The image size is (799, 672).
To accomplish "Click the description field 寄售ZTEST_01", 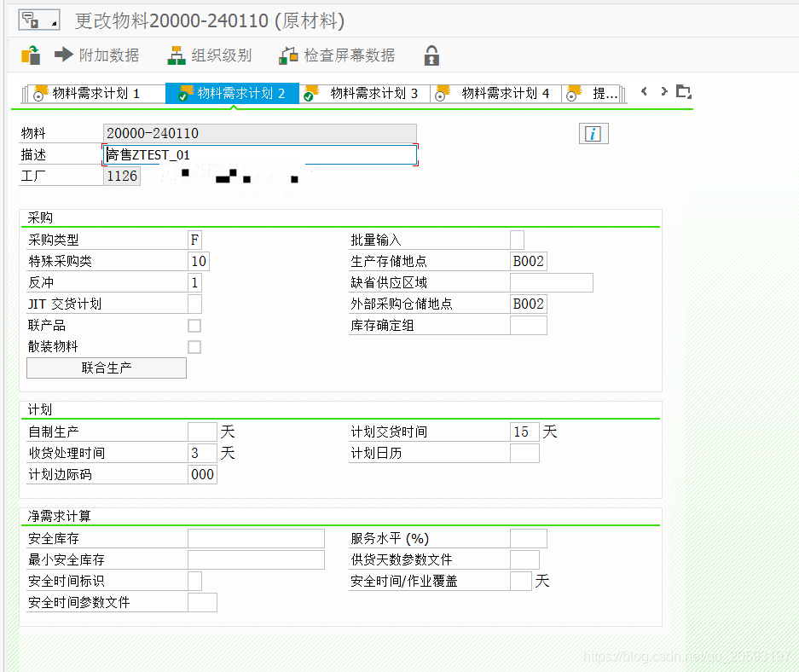I will [260, 155].
